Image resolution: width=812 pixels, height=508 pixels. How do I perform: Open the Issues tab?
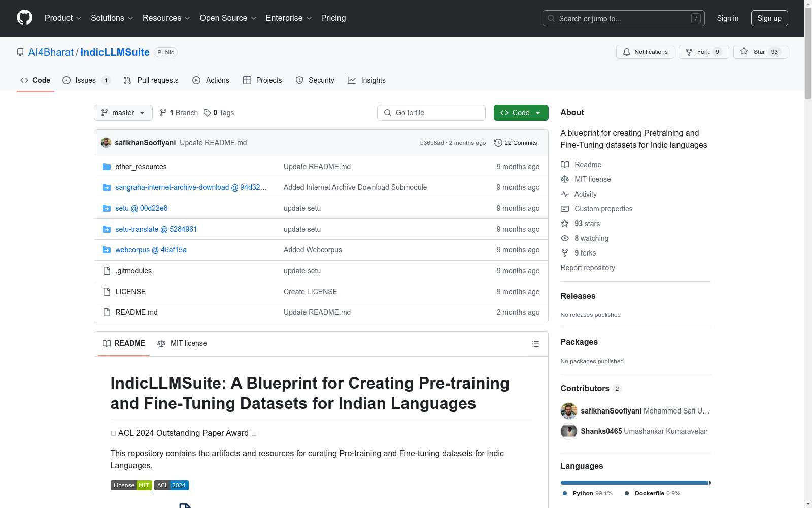coord(86,80)
